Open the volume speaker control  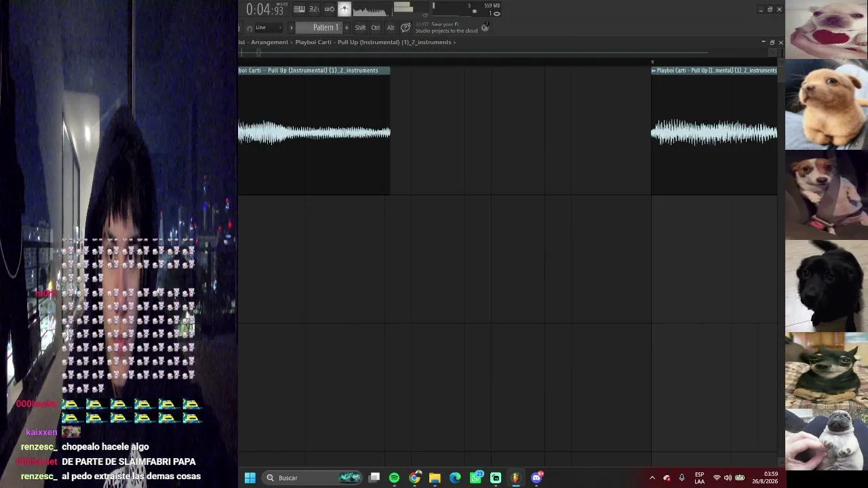tap(728, 478)
